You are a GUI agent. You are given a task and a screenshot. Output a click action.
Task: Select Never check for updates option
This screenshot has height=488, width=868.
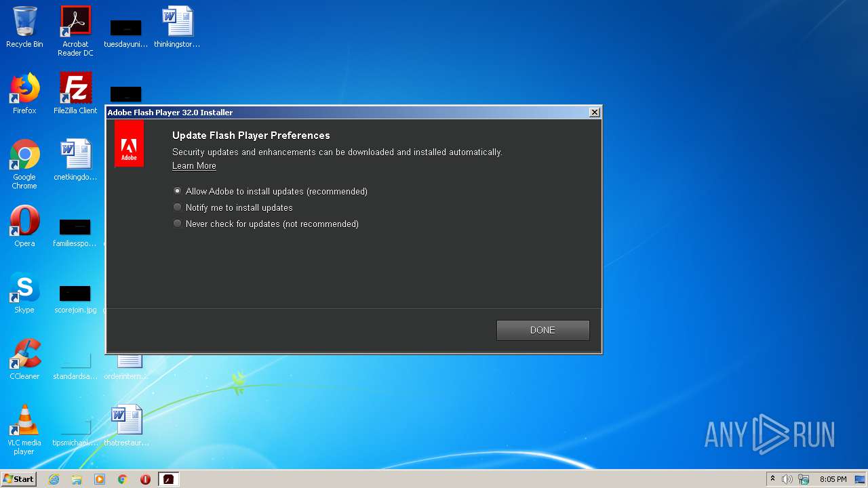(x=266, y=224)
